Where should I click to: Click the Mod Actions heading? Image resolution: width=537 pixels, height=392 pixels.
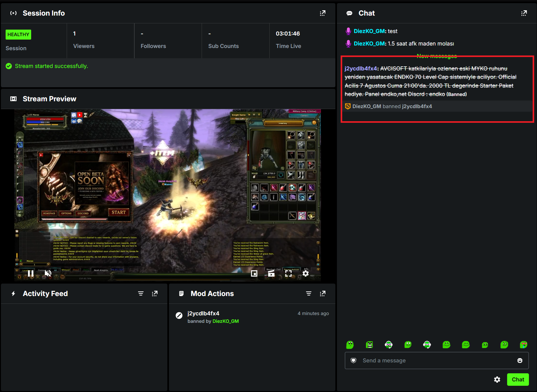pyautogui.click(x=212, y=294)
